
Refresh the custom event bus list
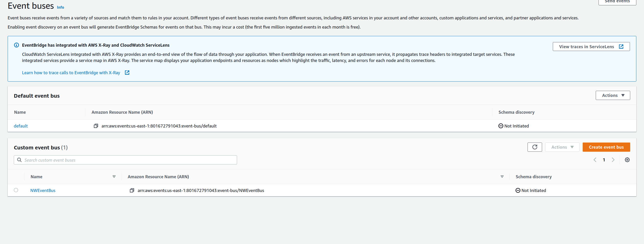pyautogui.click(x=535, y=147)
